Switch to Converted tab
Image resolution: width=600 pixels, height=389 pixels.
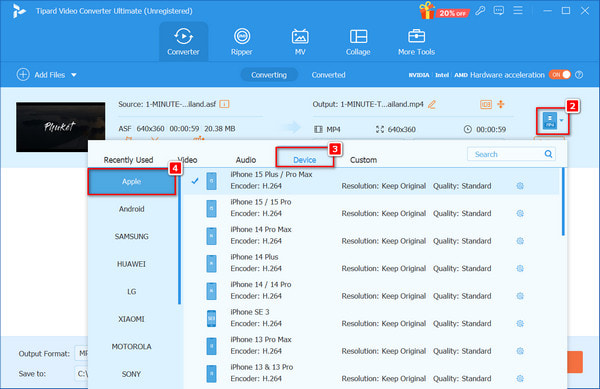tap(328, 75)
